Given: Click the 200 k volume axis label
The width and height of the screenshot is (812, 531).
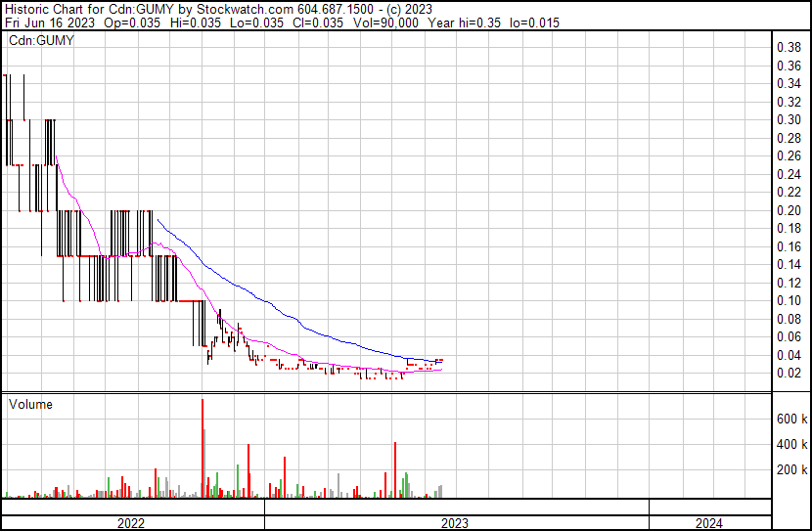Looking at the screenshot, I should (791, 470).
